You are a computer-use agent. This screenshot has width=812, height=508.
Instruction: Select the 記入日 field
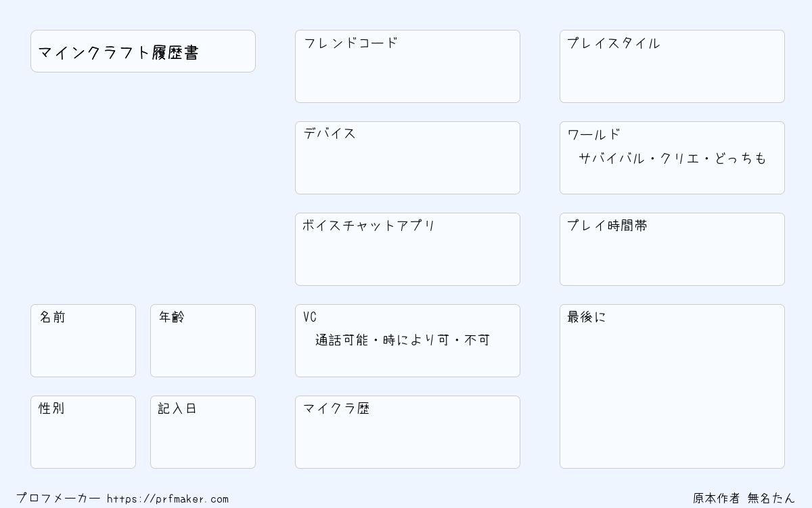click(x=203, y=432)
